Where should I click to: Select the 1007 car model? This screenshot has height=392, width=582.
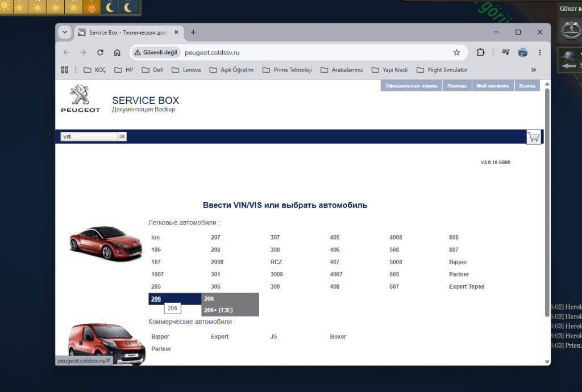tap(157, 274)
